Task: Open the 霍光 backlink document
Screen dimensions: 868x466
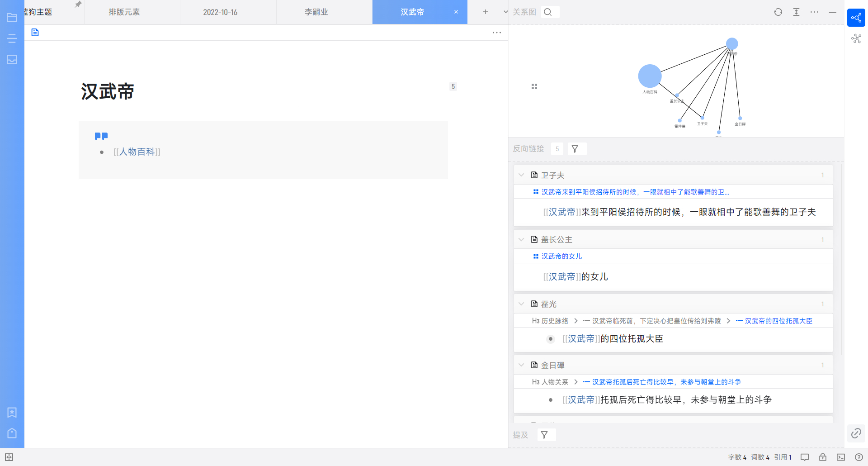Action: (549, 304)
